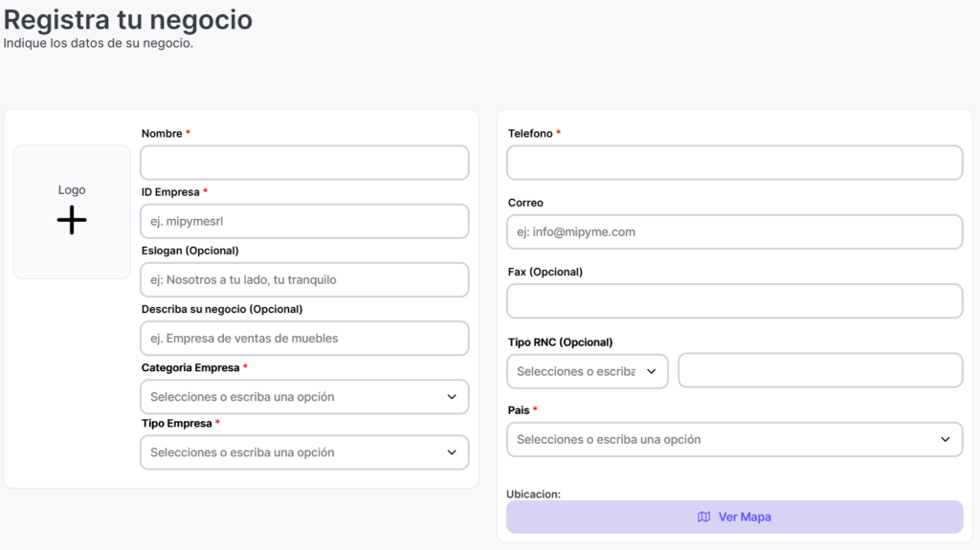Select the Fax input field
Screen dimensions: 980x550
(734, 301)
